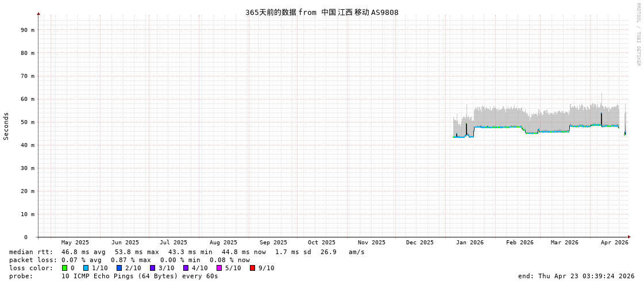Pick the magenta 5/10 loss swatch
Viewport: 644px width, 284px height.
click(219, 268)
